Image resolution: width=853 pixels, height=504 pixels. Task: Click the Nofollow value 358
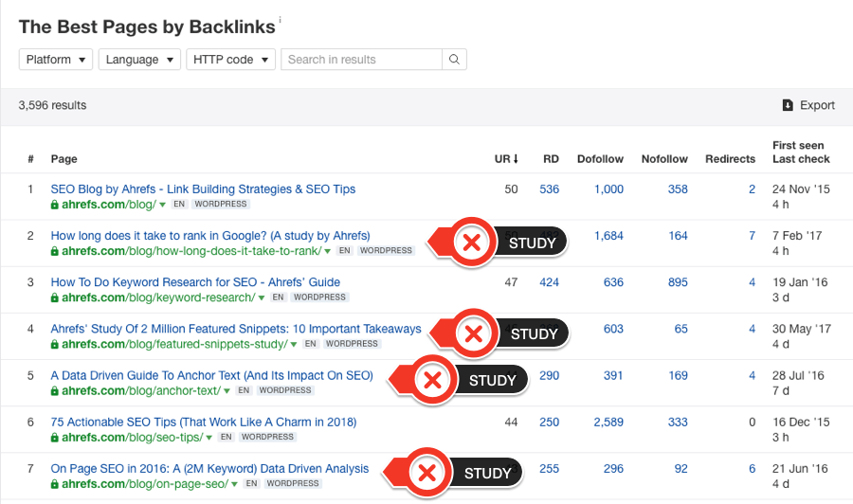click(x=678, y=189)
